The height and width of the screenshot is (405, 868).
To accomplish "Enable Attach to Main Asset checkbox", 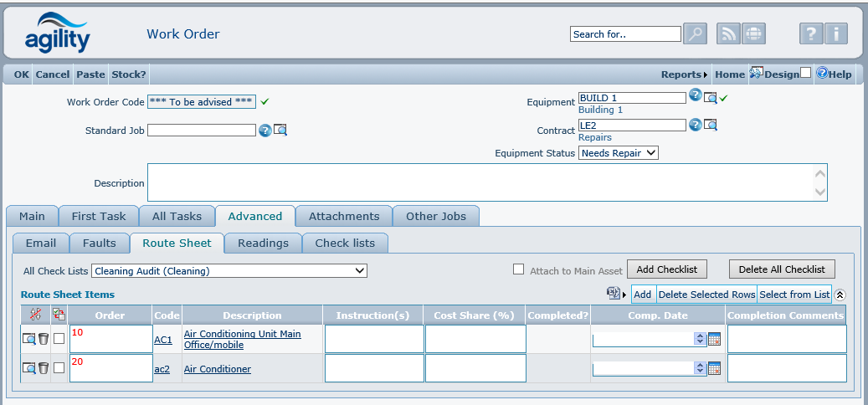I will (518, 269).
